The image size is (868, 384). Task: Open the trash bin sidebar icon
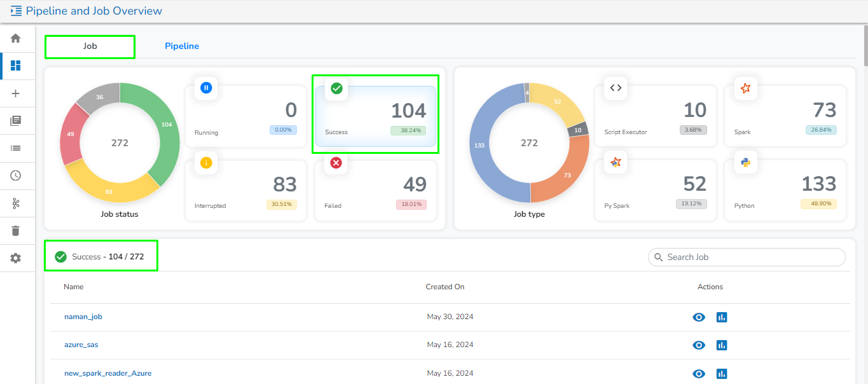pos(16,230)
